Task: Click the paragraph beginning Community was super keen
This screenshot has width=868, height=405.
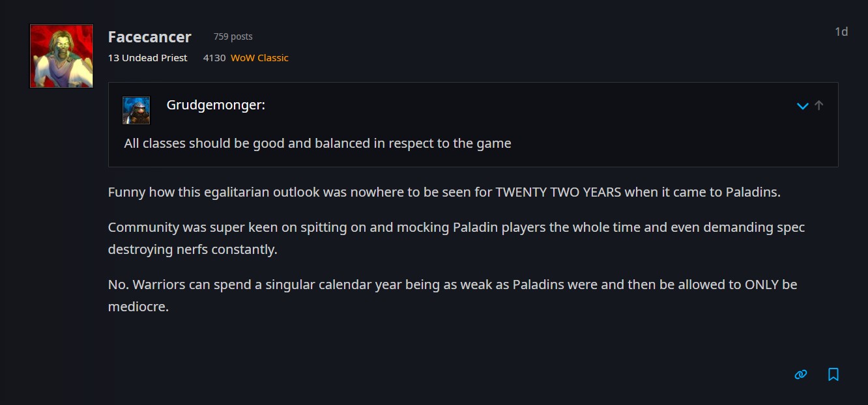Action: [456, 238]
